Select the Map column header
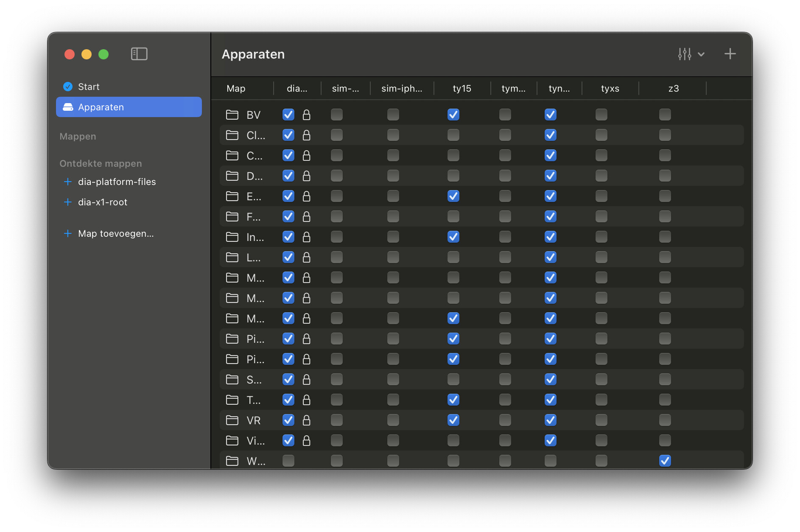 (236, 88)
